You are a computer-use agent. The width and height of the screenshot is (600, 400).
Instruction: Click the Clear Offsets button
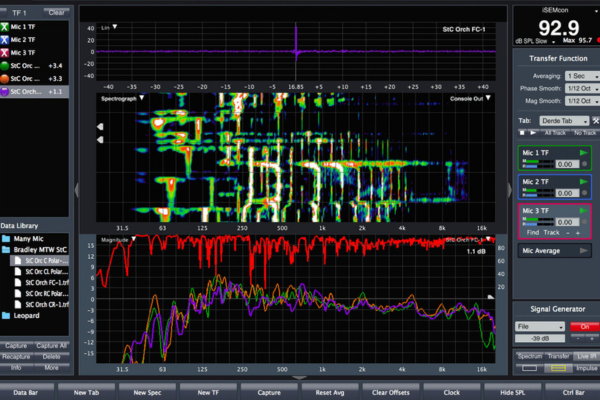click(x=391, y=392)
